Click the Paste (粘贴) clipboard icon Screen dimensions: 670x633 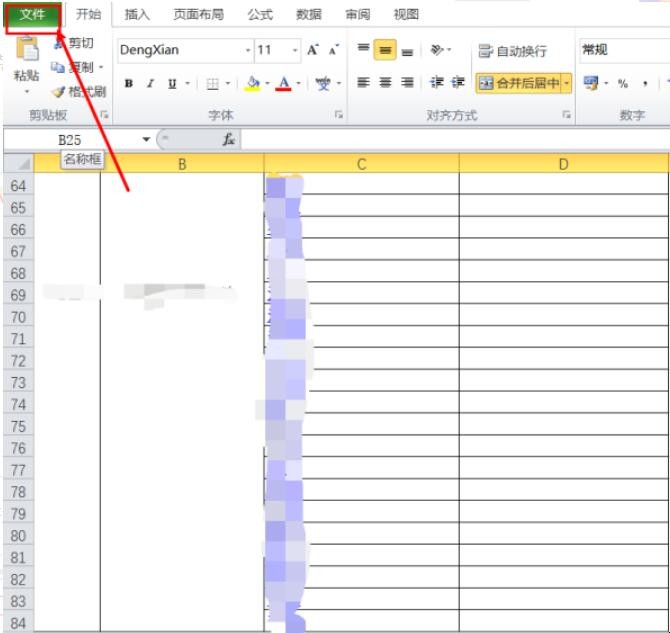26,50
